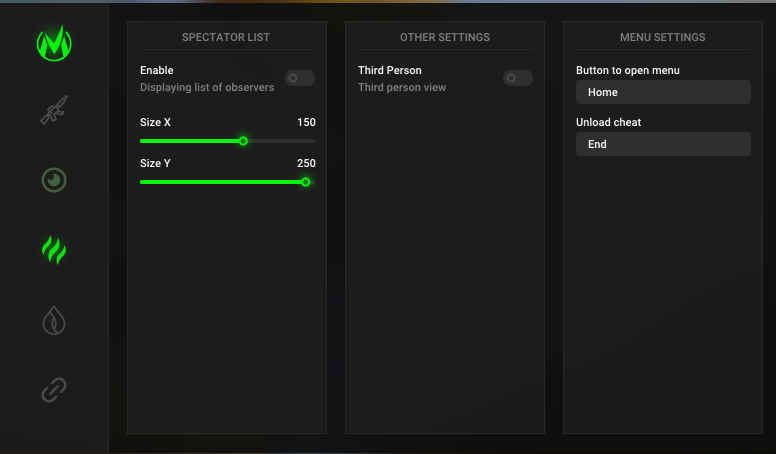Viewport: 776px width, 454px height.
Task: Click the Other Settings panel header
Action: pyautogui.click(x=445, y=37)
